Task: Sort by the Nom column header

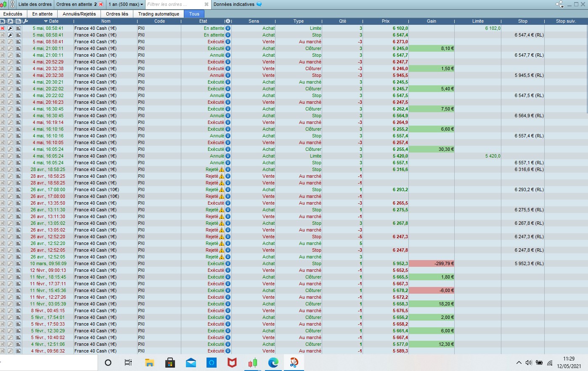Action: 106,21
